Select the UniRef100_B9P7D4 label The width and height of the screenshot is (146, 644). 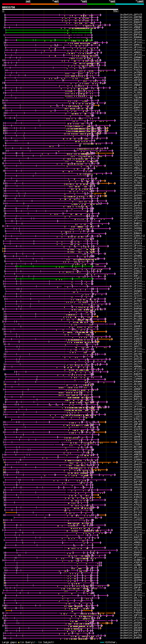tap(131, 35)
